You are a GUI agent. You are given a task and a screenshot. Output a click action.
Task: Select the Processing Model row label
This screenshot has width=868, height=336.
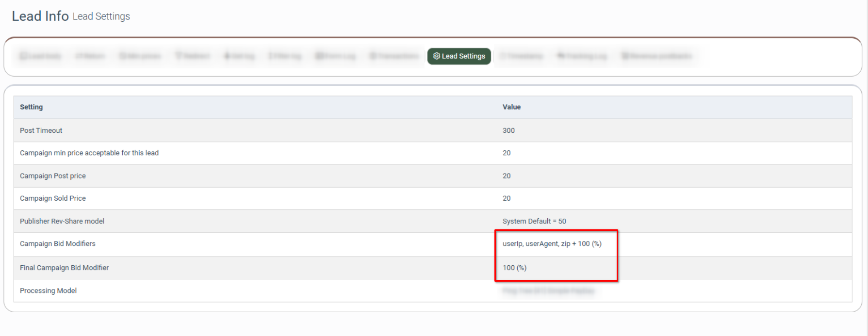tap(48, 290)
